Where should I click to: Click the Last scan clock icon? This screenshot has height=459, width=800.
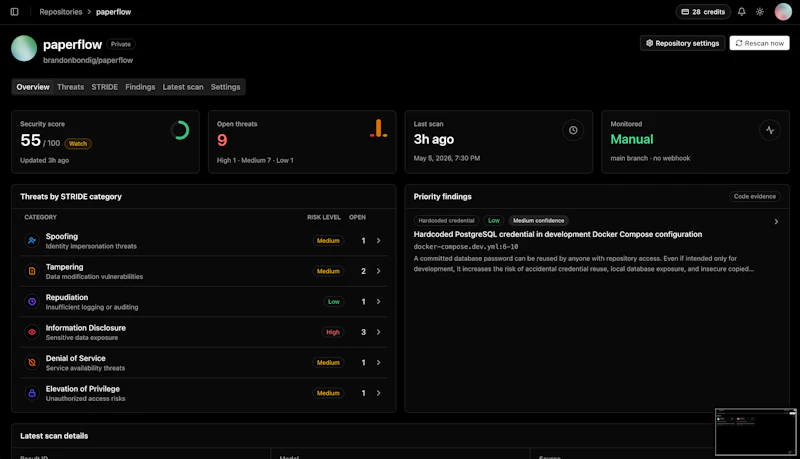pyautogui.click(x=573, y=131)
